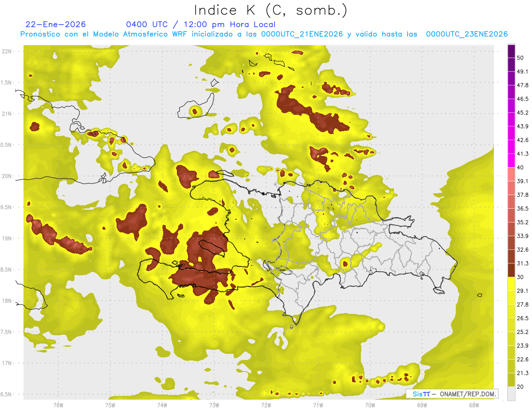Select the "75W" longitude axis label

click(110, 405)
